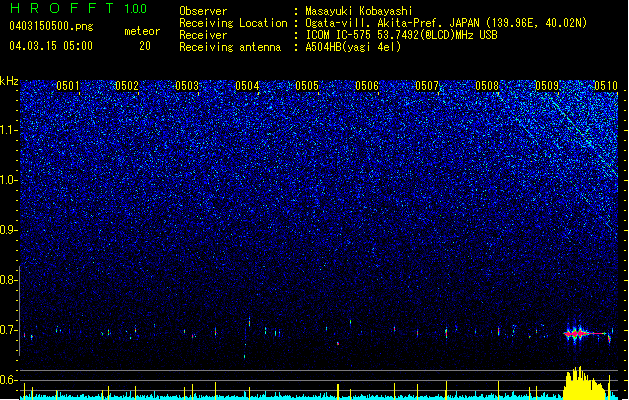The image size is (629, 400).
Task: Click the 0504 time marker
Action: 247,86
